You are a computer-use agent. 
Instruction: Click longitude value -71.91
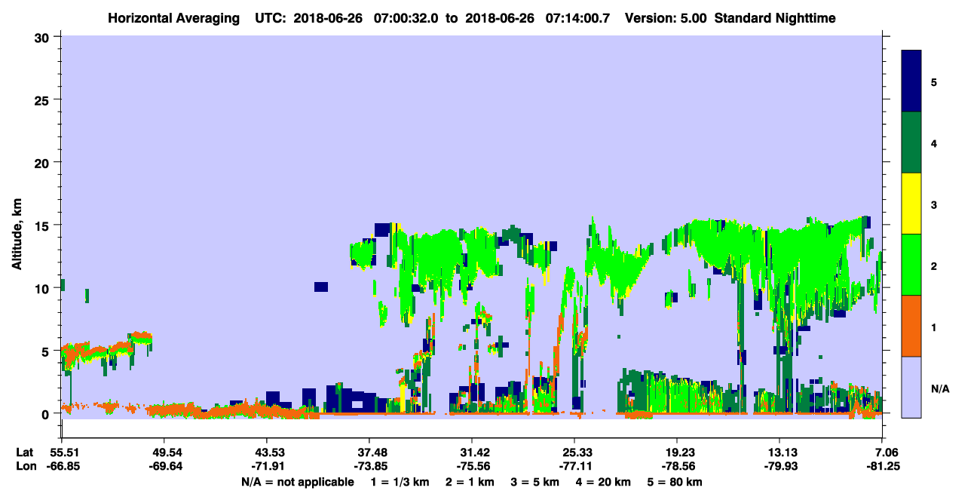267,466
